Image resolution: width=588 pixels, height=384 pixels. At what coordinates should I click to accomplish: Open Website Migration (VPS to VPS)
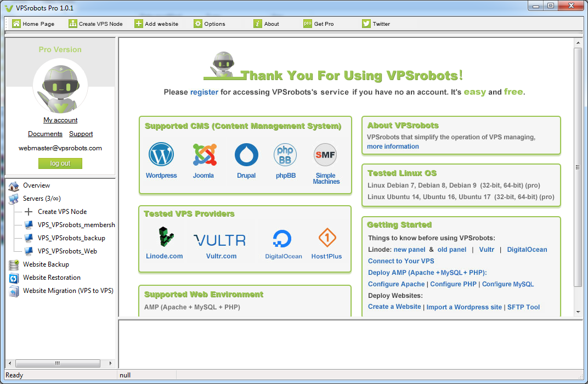[68, 290]
